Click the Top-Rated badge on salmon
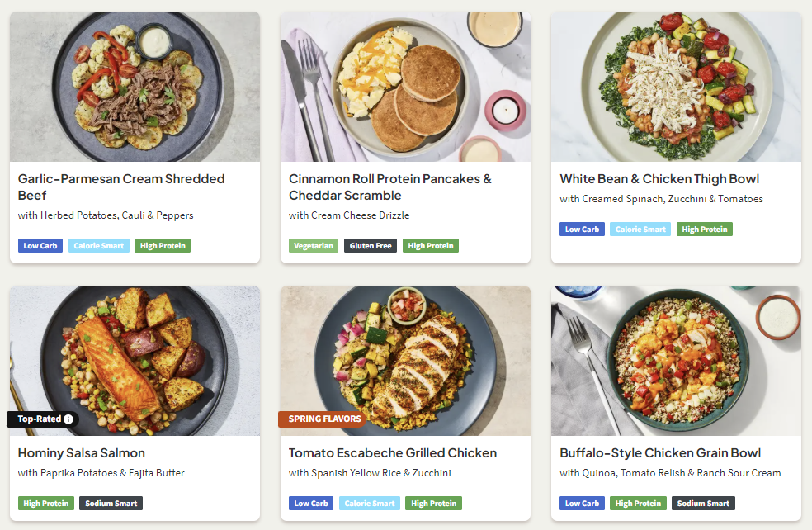This screenshot has height=530, width=812. 38,419
